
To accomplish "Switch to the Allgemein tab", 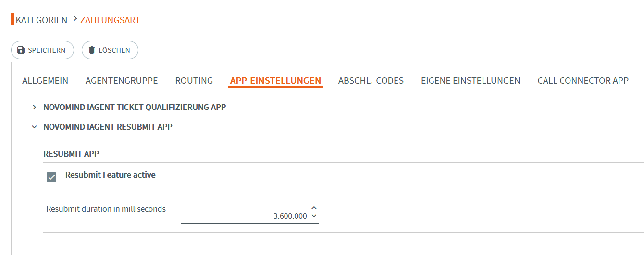I will tap(45, 81).
